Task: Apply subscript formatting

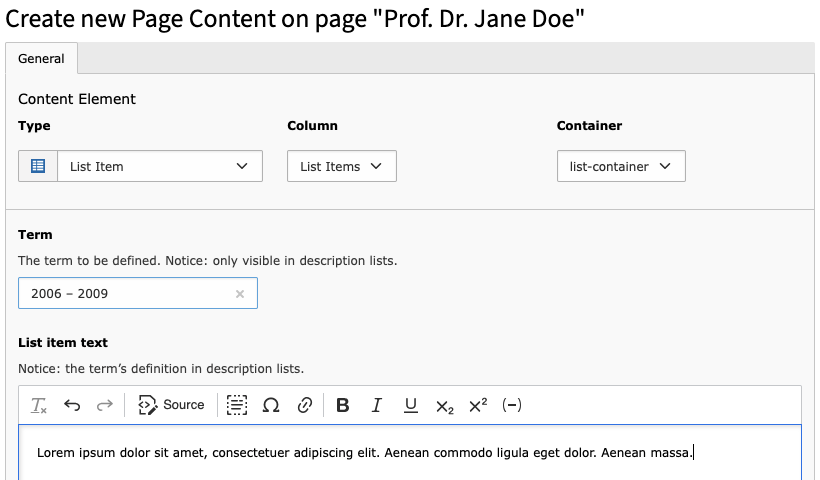Action: coord(445,405)
